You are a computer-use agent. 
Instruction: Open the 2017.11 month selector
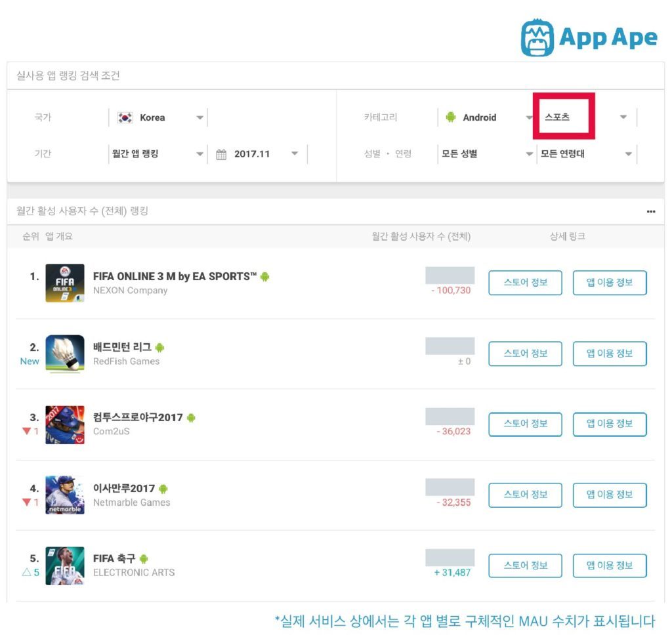pyautogui.click(x=257, y=154)
